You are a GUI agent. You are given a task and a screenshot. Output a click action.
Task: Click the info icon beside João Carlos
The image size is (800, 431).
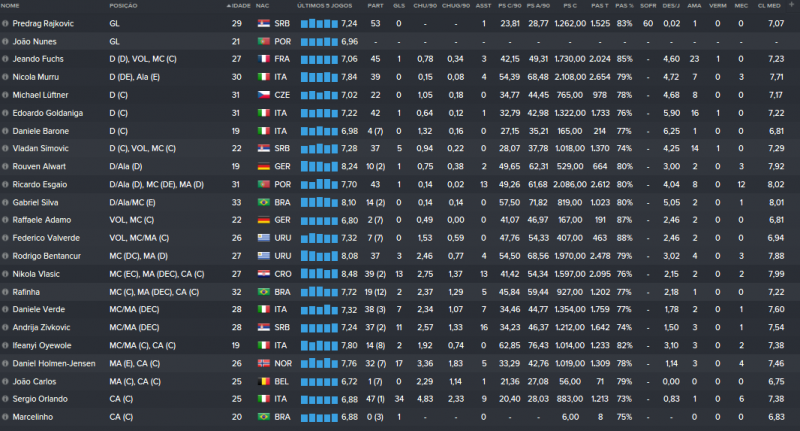pyautogui.click(x=6, y=381)
